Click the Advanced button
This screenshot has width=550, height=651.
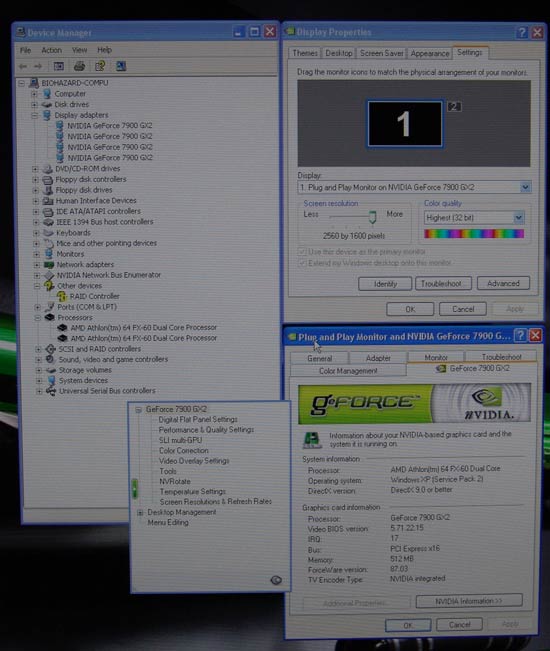click(503, 283)
